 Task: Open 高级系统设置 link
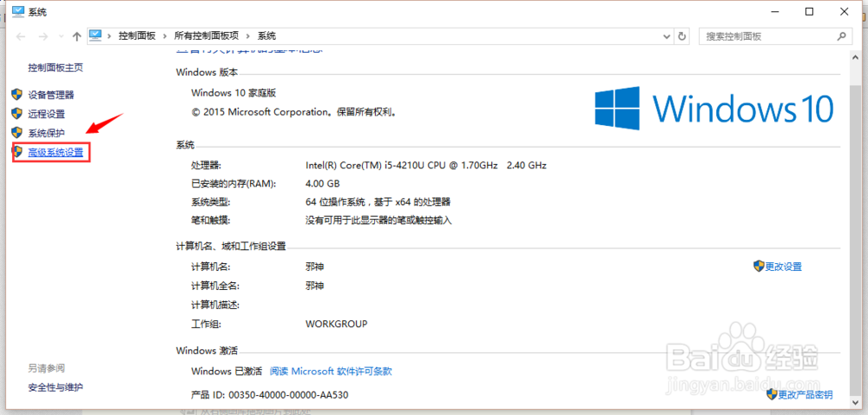point(56,153)
